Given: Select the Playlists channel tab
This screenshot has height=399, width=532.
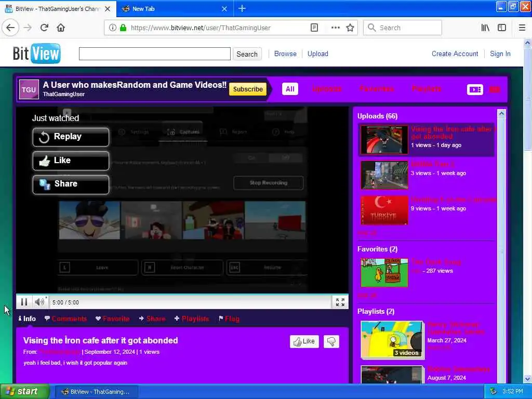Looking at the screenshot, I should (x=427, y=89).
